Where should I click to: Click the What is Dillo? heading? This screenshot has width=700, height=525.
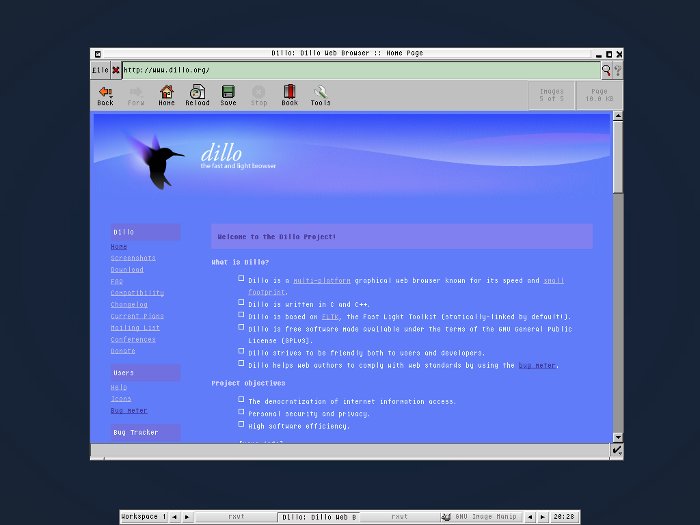tap(240, 262)
